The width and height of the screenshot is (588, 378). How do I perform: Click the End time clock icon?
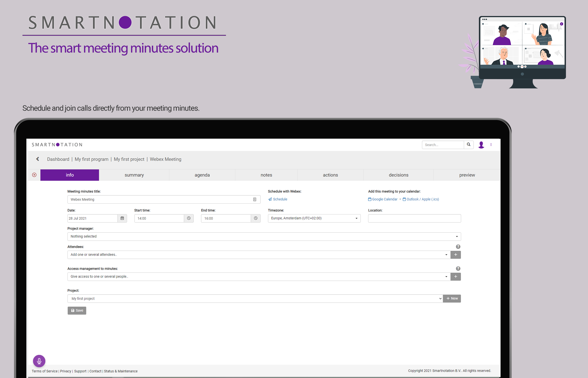(x=256, y=218)
